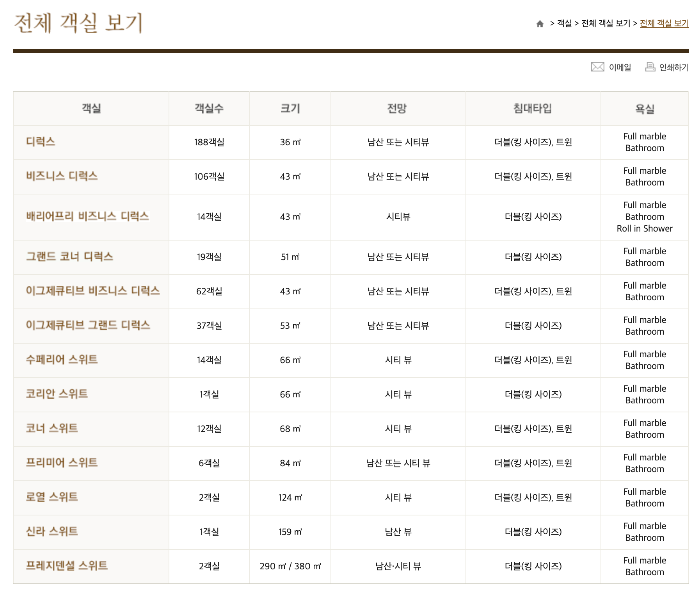
Task: Click the 6객실 cell
Action: point(209,463)
